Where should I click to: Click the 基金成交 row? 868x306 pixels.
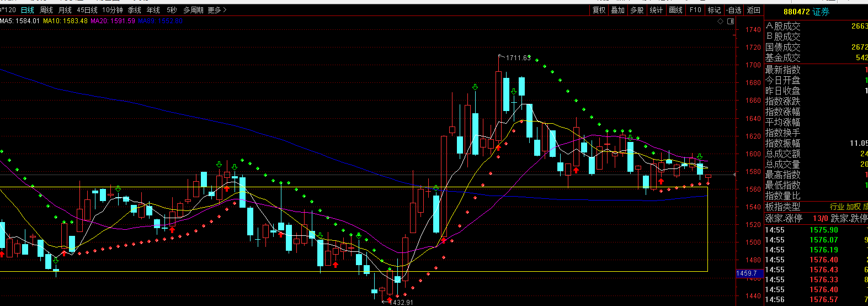(x=816, y=57)
